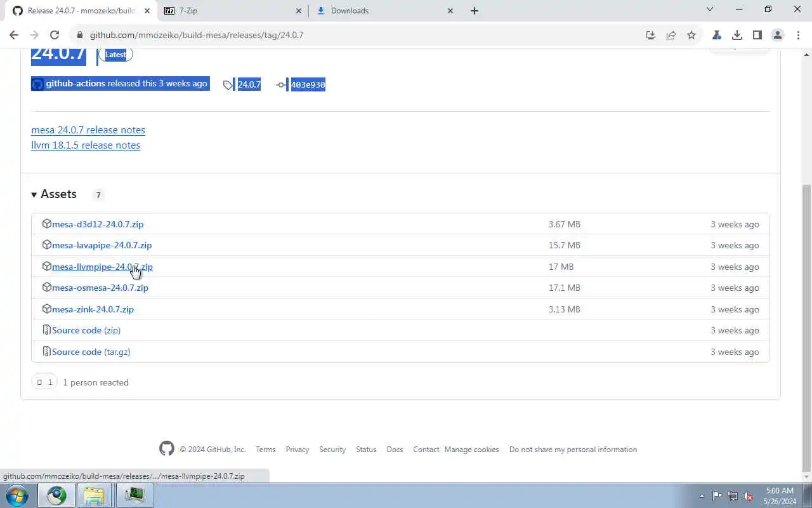The image size is (812, 508).
Task: Click file icon for Source code (zip)
Action: (46, 330)
